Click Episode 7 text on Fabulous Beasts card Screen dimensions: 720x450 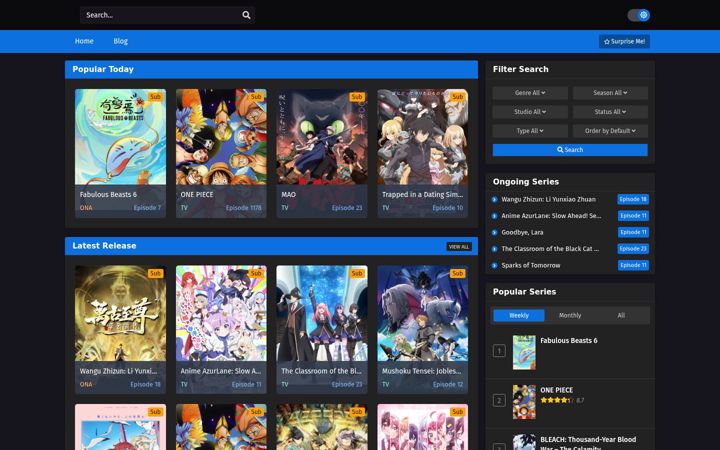click(147, 208)
